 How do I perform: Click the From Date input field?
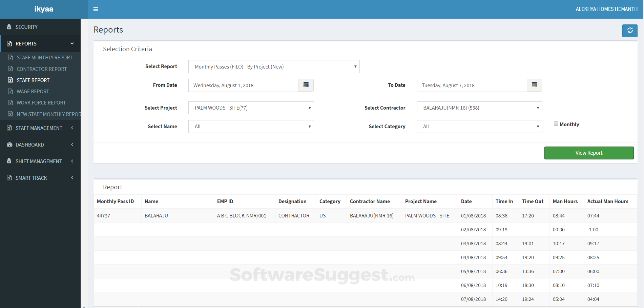pyautogui.click(x=243, y=85)
